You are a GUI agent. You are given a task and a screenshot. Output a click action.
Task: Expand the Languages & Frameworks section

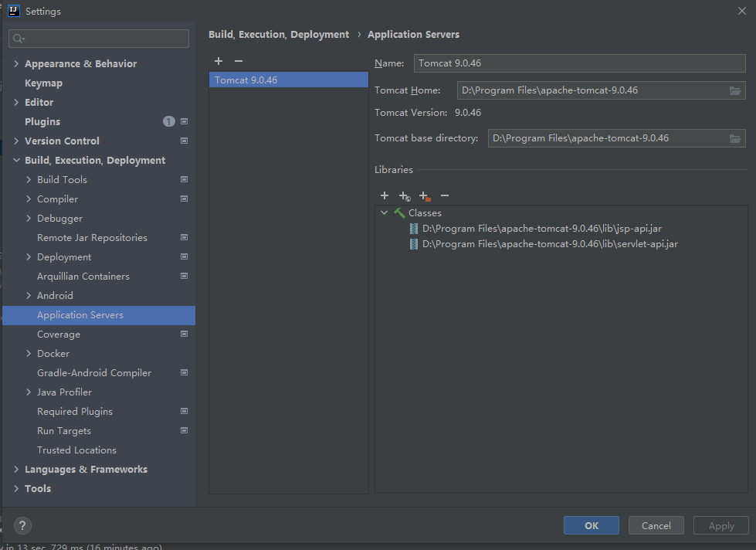(16, 470)
